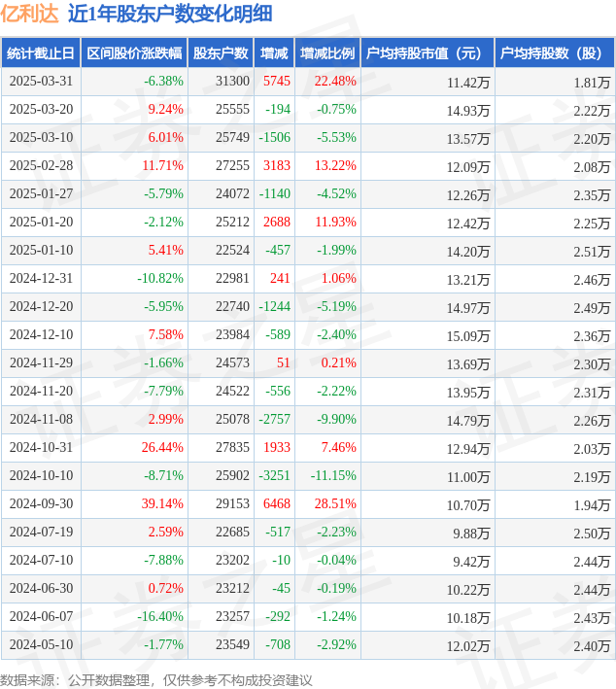Image resolution: width=616 pixels, height=689 pixels.
Task: Click the date cell 2025-02-28
Action: click(x=41, y=165)
